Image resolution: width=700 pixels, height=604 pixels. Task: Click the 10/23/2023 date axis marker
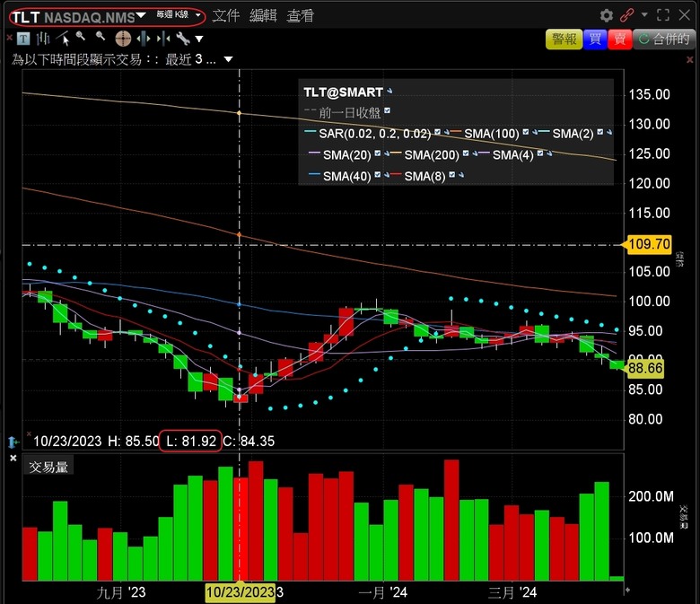(x=240, y=592)
